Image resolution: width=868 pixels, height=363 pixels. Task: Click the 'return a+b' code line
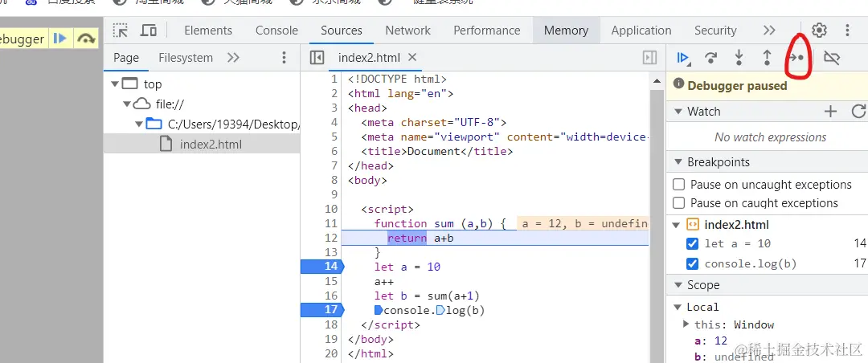(x=420, y=238)
